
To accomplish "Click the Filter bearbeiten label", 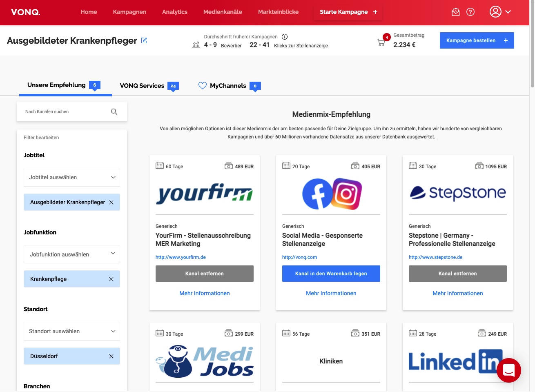I will (x=41, y=138).
